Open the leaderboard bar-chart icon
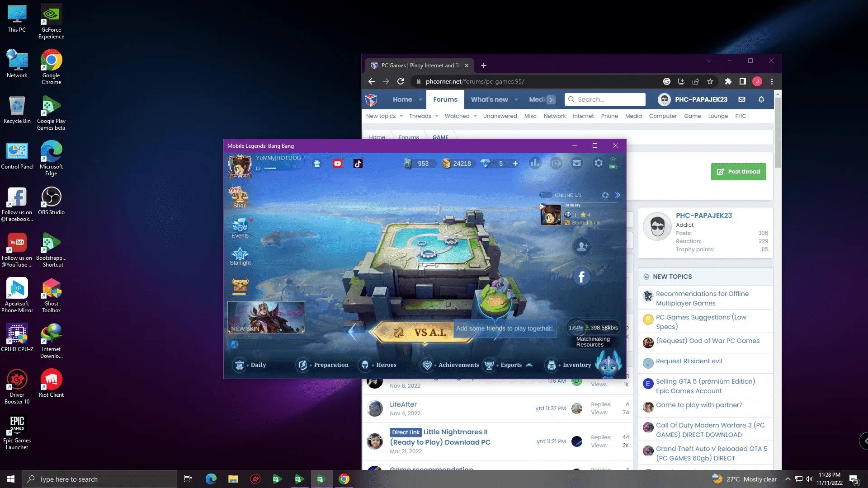The image size is (868, 488). 535,163
